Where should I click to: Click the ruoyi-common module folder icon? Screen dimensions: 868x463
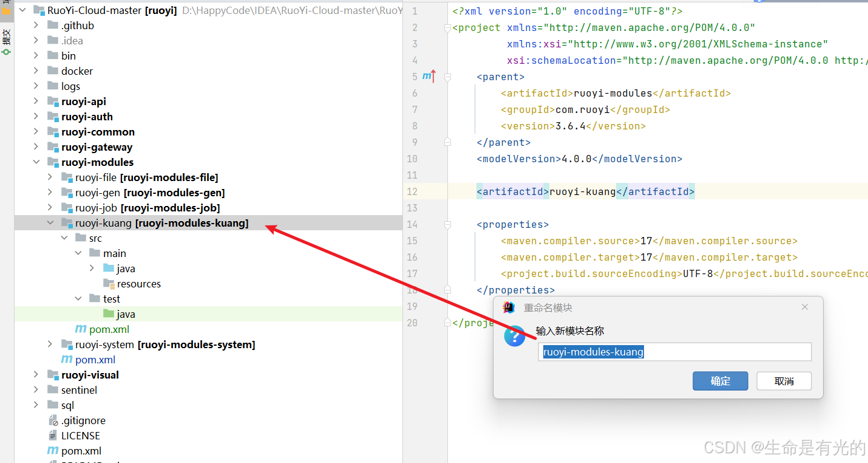coord(53,132)
